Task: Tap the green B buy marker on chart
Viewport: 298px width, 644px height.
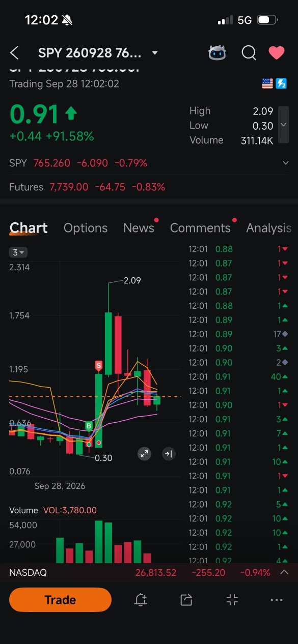Action: pos(89,426)
